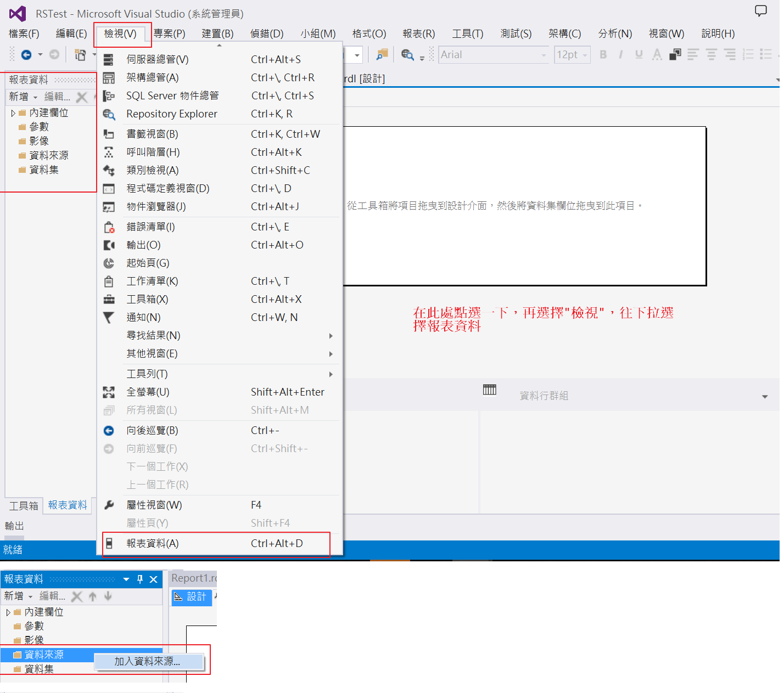Select the 設計 tab
The image size is (784, 693).
(192, 596)
